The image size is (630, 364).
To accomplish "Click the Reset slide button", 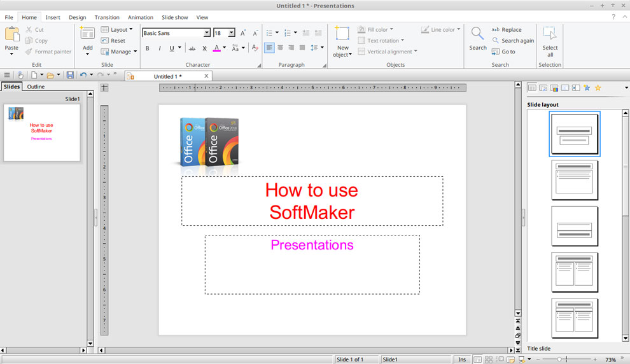I will (113, 41).
